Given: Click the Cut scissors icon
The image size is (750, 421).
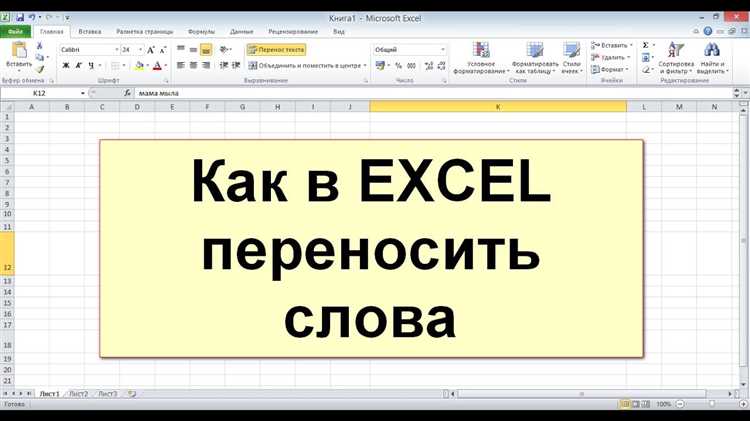Looking at the screenshot, I should 40,45.
